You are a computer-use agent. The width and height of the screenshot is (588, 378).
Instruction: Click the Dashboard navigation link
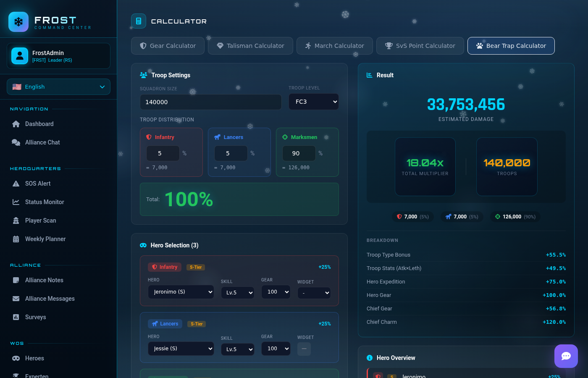(39, 124)
